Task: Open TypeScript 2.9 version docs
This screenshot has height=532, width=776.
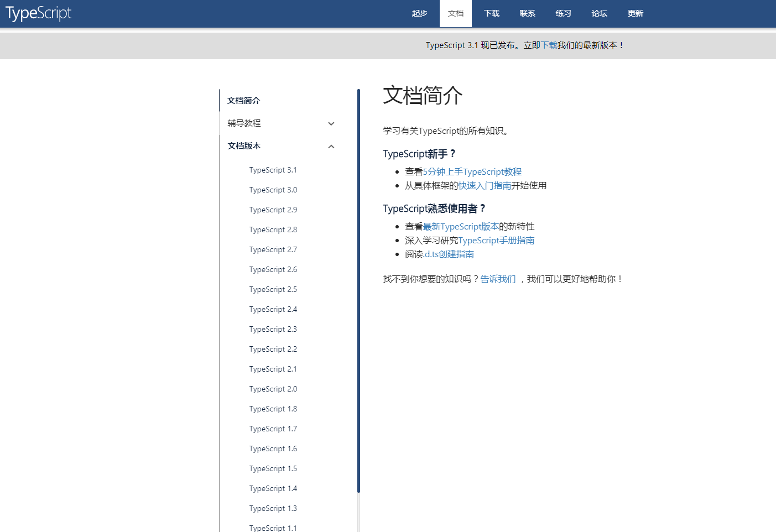Action: point(273,210)
